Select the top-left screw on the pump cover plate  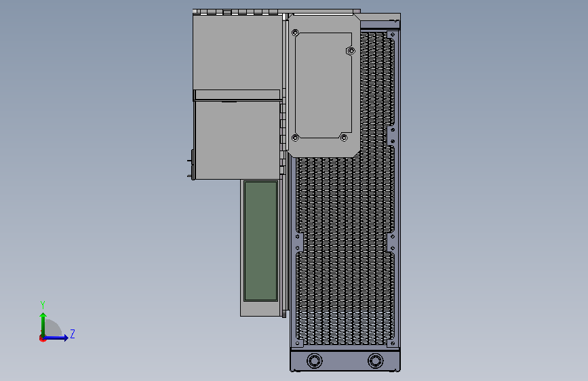click(296, 33)
